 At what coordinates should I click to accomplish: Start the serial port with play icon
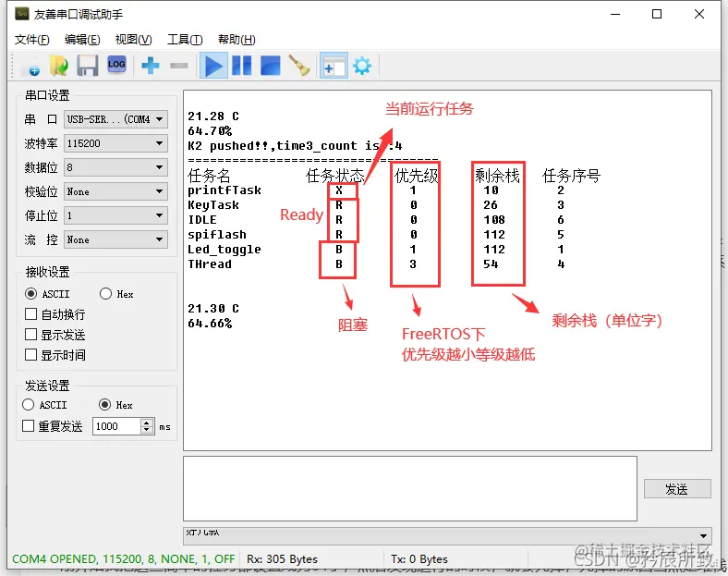213,66
